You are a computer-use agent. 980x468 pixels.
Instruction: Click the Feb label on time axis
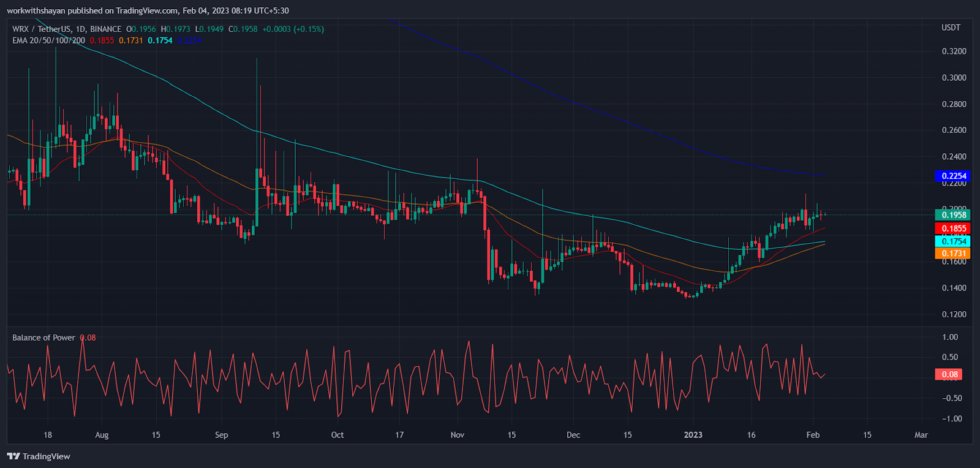click(x=813, y=435)
